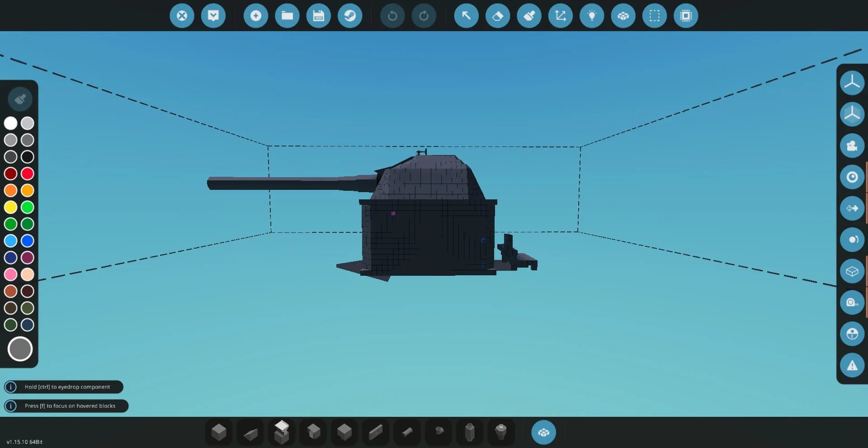Toggle the mirror arrows button on right panel
868x448 pixels.
[852, 208]
